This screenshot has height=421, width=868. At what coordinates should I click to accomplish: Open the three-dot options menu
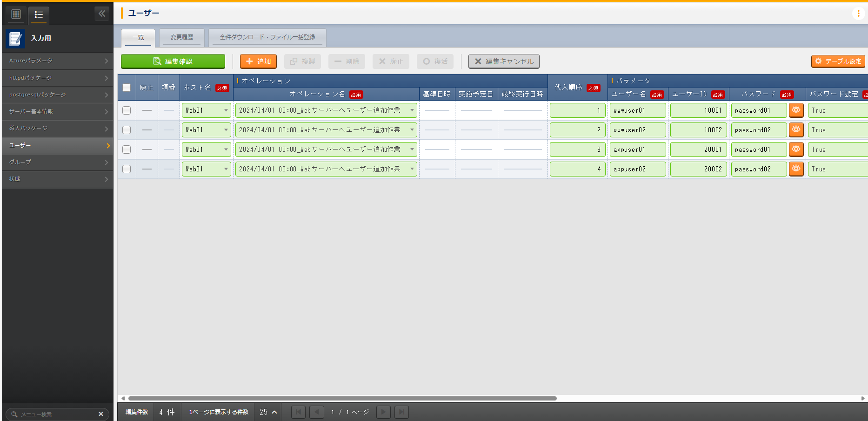pos(858,14)
